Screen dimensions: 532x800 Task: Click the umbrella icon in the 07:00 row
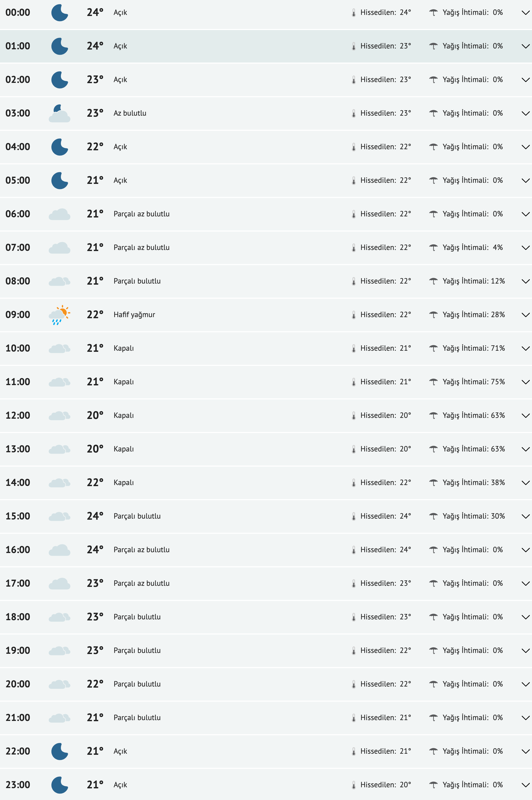pos(433,248)
